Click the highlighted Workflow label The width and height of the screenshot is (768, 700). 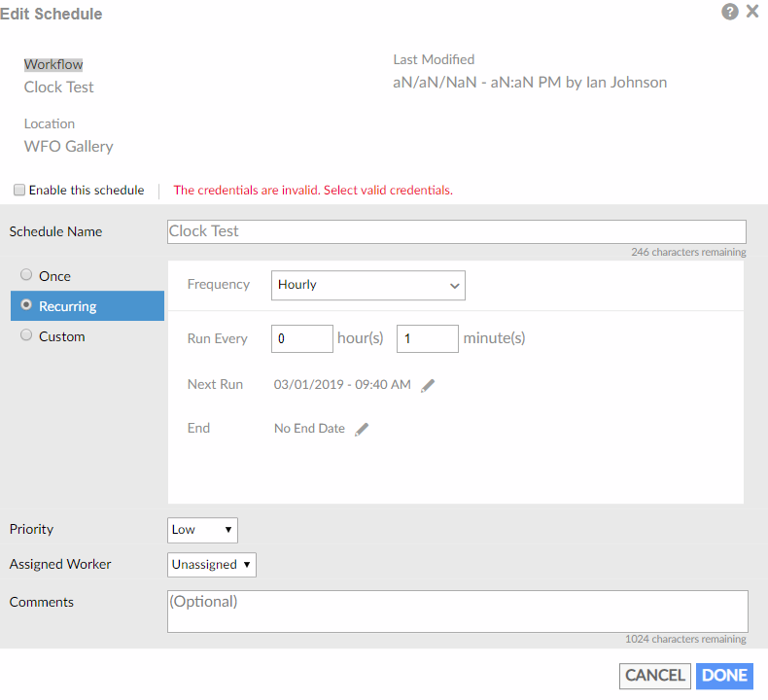(x=53, y=65)
